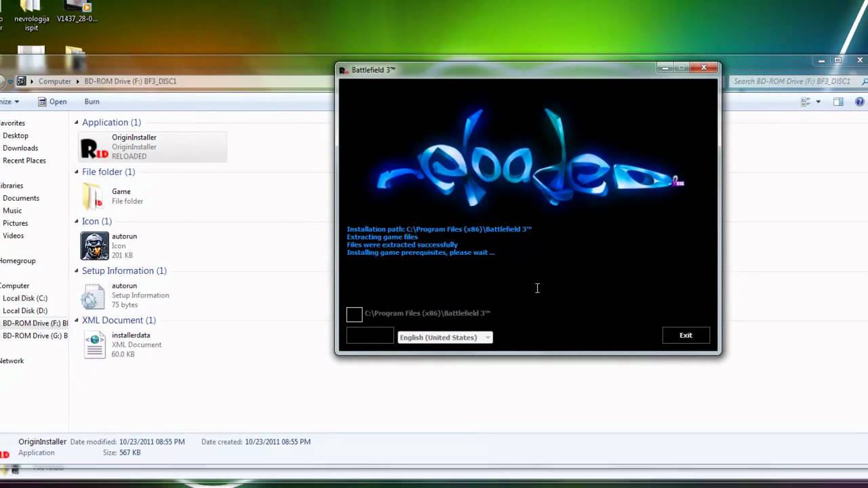Click the Battlefield 3 installer title bar icon
868x488 pixels.
pyautogui.click(x=344, y=70)
